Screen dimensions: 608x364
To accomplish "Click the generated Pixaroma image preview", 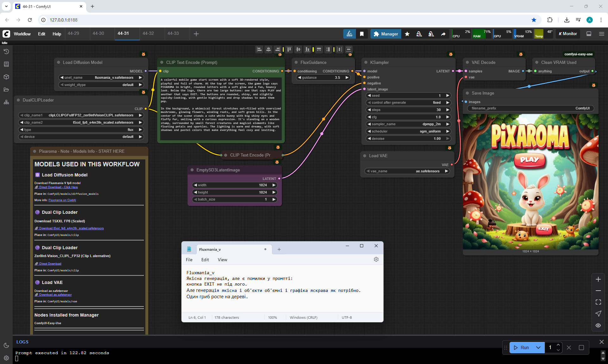I will [530, 182].
